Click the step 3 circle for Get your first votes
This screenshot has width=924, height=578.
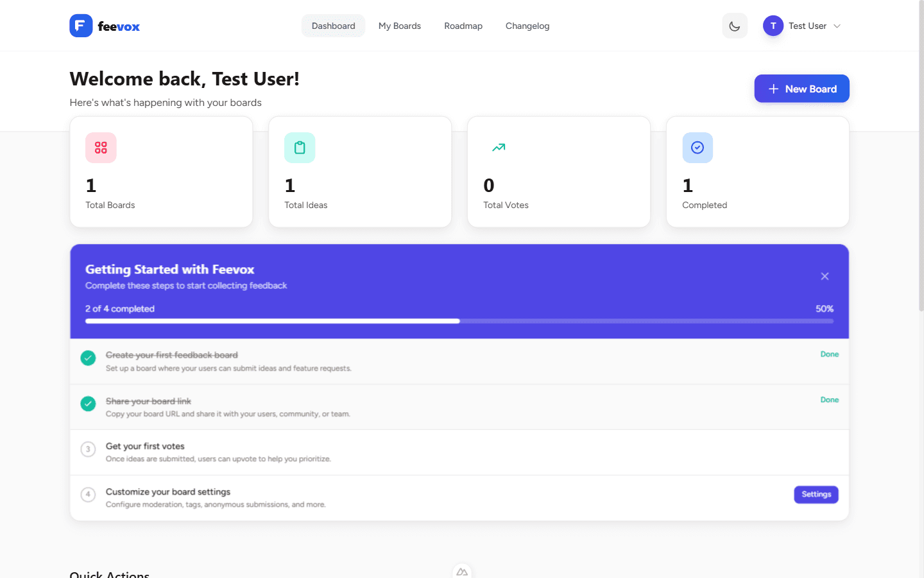pos(88,449)
